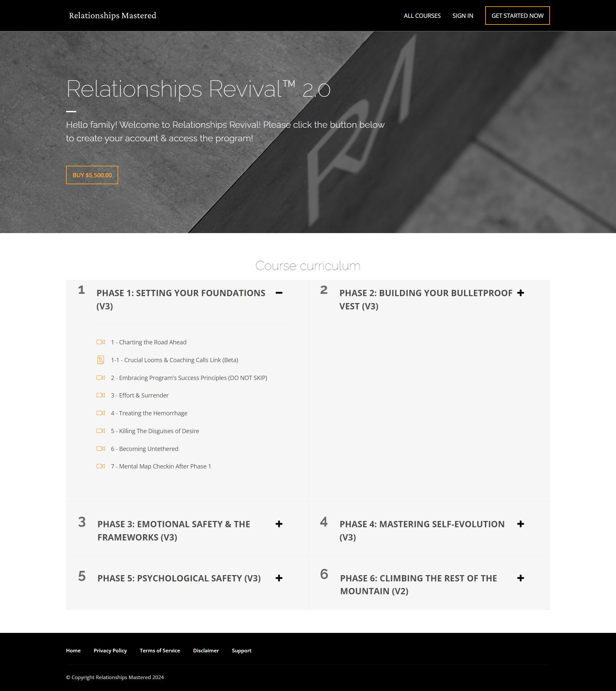Viewport: 616px width, 691px height.
Task: Open All Courses in the top navigation
Action: [x=422, y=16]
